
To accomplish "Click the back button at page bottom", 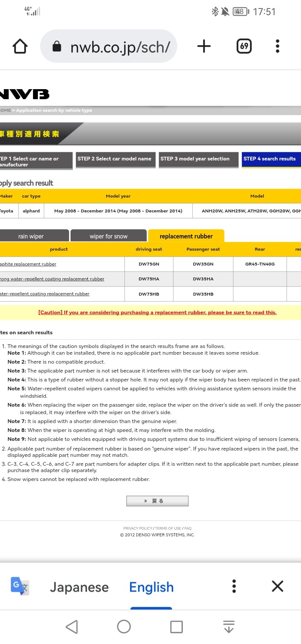I will coord(158,501).
